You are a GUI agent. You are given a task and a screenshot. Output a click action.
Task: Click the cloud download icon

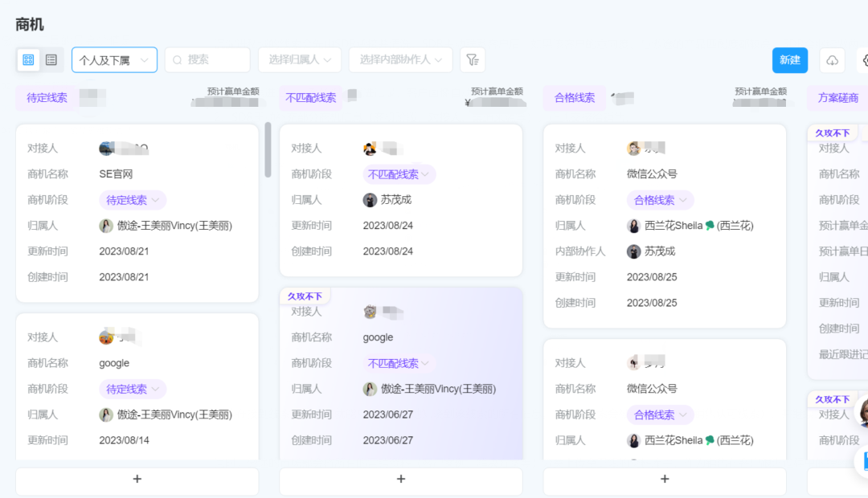[832, 60]
